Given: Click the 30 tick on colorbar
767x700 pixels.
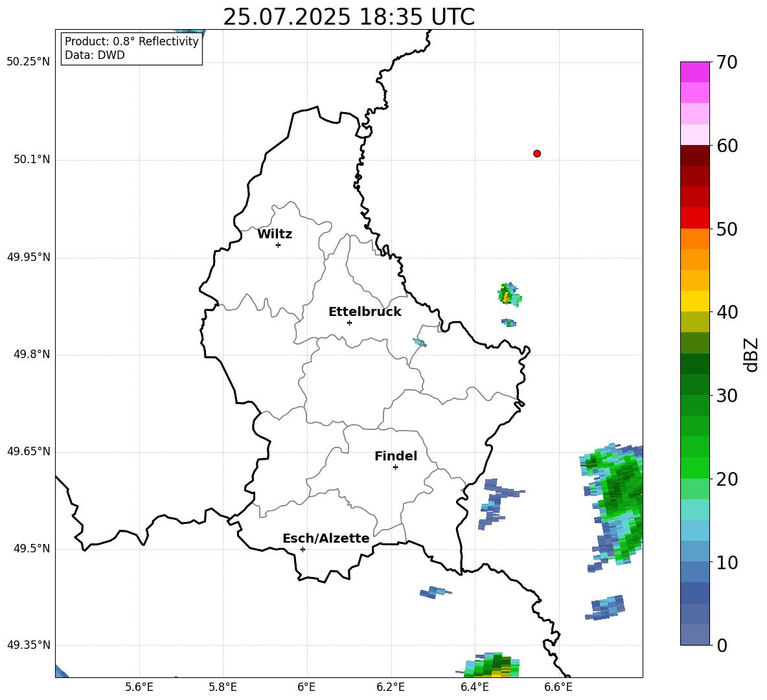Looking at the screenshot, I should [x=727, y=396].
